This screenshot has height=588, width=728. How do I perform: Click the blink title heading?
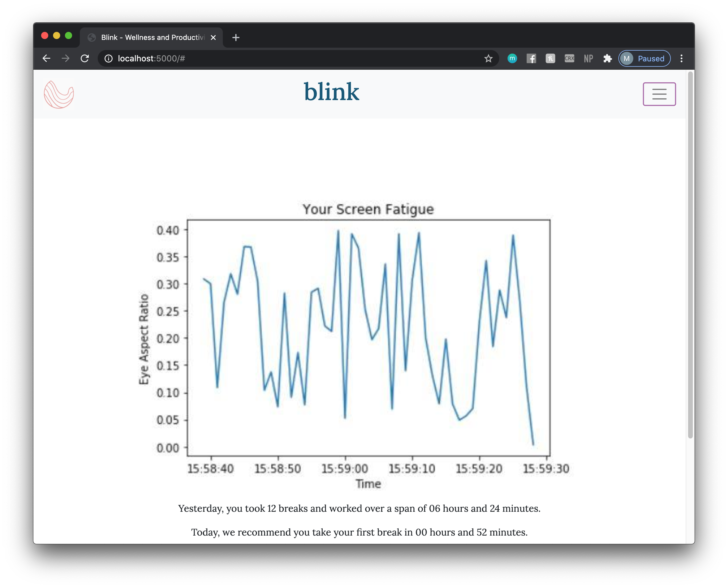click(331, 92)
